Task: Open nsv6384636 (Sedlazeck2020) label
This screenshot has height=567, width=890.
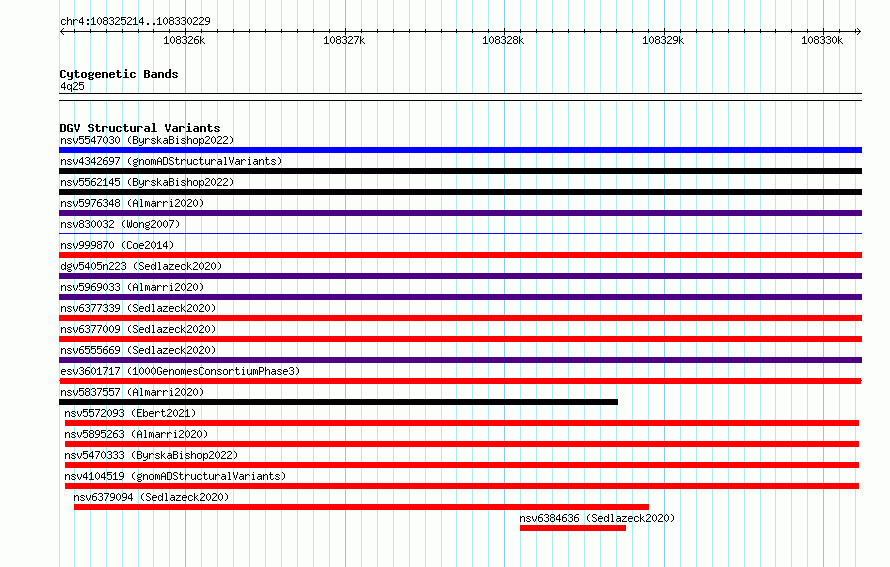Action: click(x=597, y=518)
